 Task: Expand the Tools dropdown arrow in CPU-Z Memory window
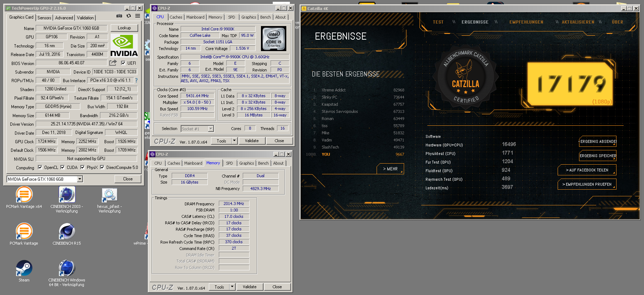pos(232,287)
